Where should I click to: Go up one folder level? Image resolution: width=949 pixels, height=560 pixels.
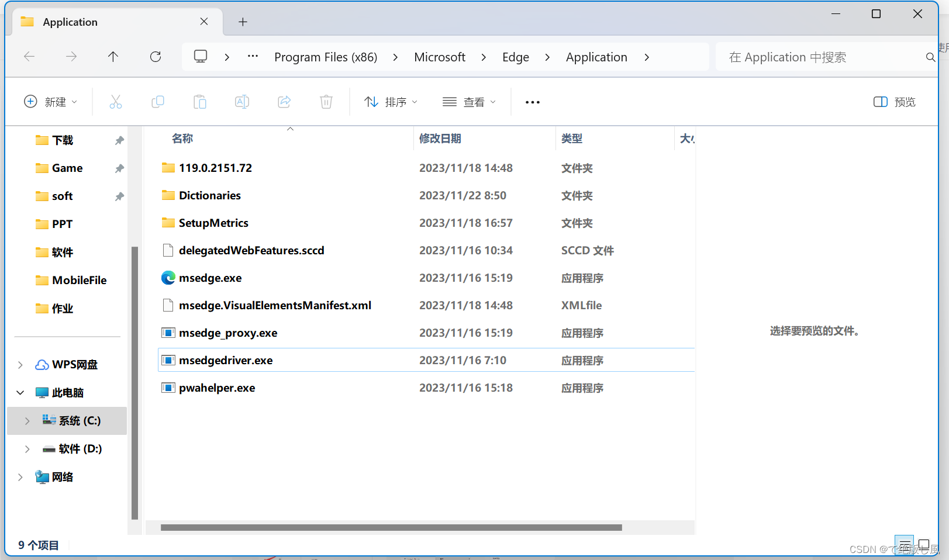(113, 57)
